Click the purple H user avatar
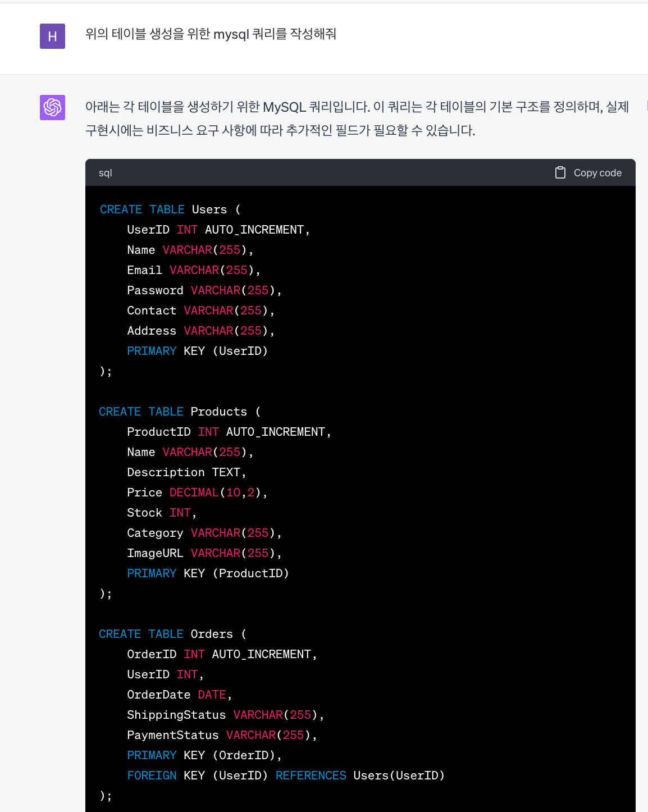The width and height of the screenshot is (648, 812). (52, 36)
